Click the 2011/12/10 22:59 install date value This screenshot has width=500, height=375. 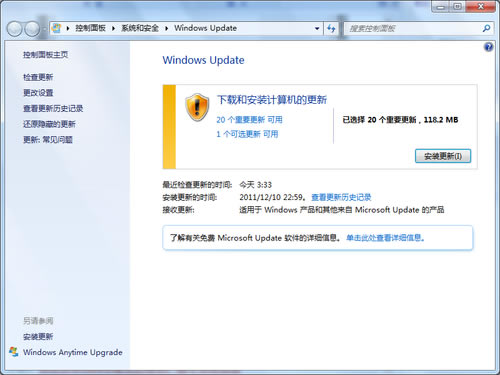(x=271, y=197)
